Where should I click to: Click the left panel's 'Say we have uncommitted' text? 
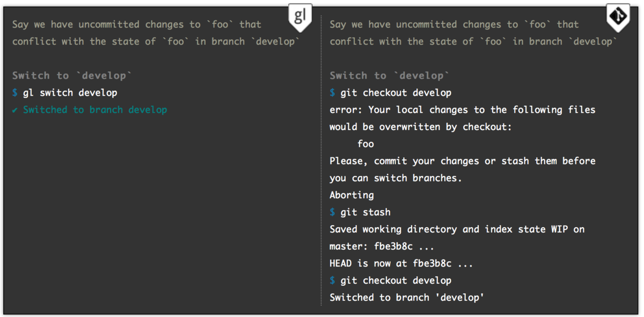(x=137, y=24)
